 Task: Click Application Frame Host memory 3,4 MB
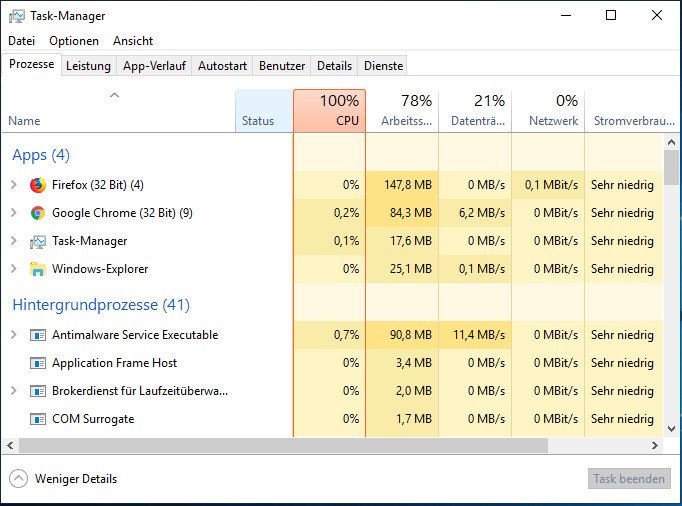pyautogui.click(x=414, y=363)
